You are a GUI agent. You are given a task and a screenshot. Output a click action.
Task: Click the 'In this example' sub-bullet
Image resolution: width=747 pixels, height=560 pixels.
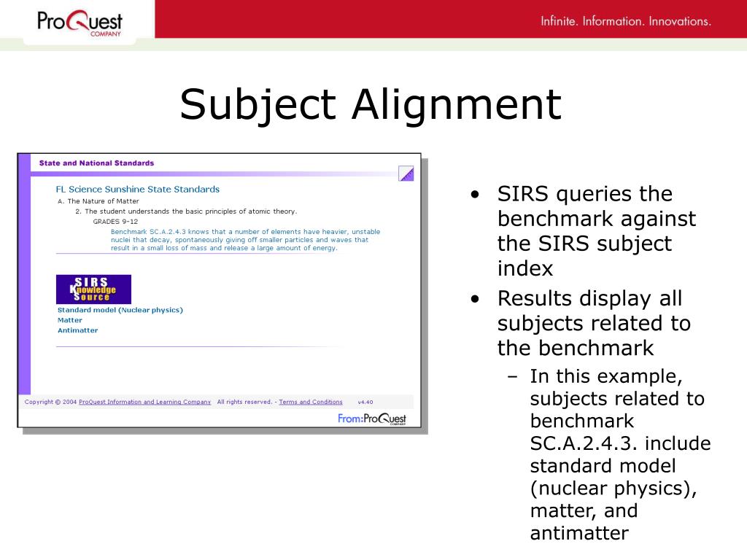coord(620,454)
